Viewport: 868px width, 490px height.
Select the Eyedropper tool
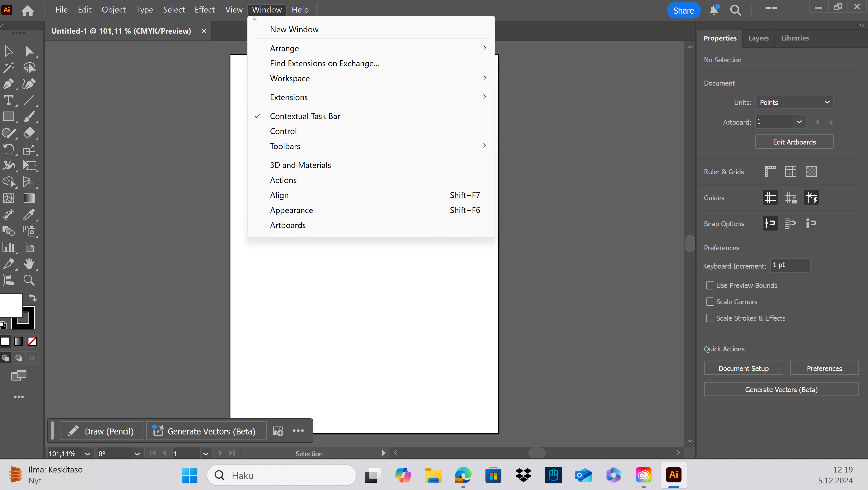pos(30,215)
